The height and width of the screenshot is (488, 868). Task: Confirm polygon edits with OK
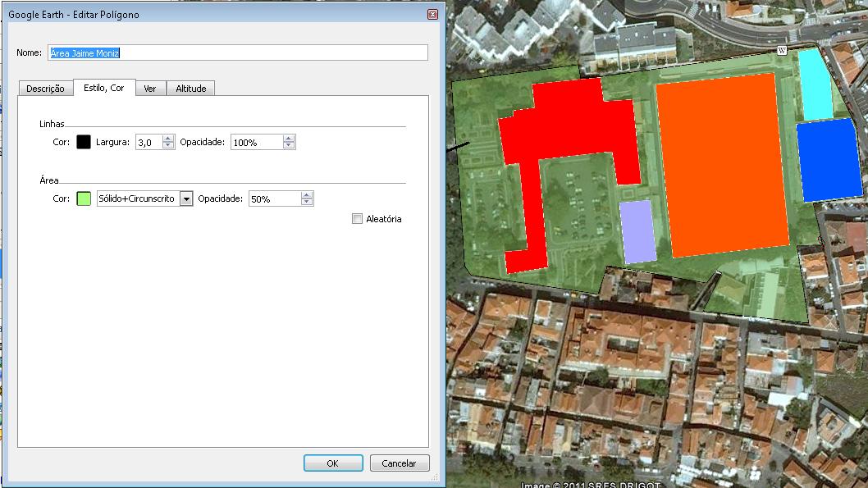332,463
